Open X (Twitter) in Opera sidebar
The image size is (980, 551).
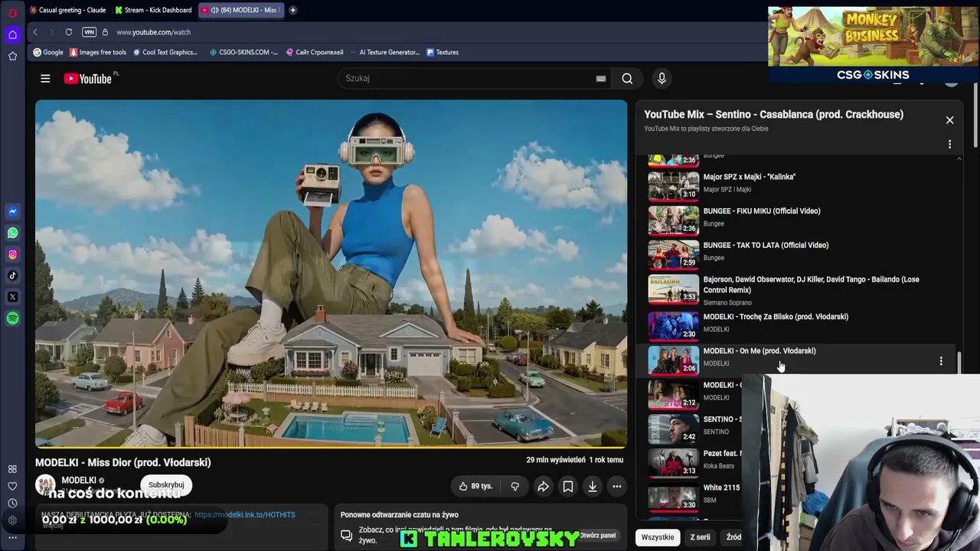(12, 297)
